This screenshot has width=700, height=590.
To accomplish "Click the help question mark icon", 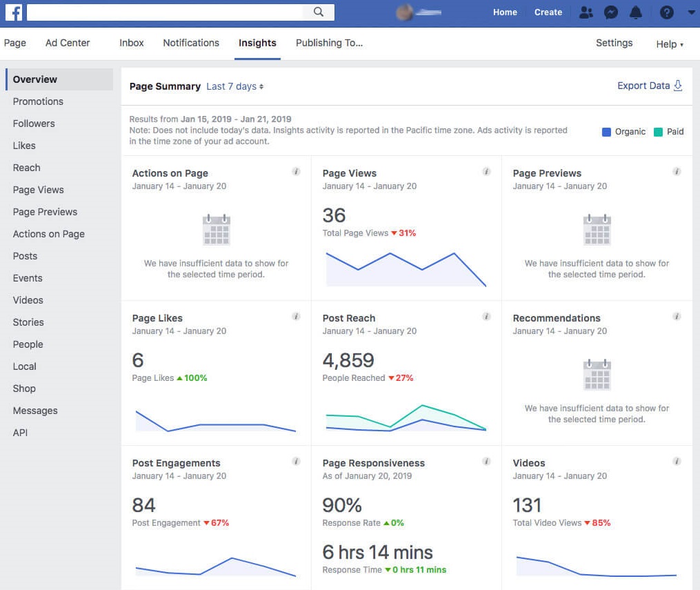I will 666,12.
